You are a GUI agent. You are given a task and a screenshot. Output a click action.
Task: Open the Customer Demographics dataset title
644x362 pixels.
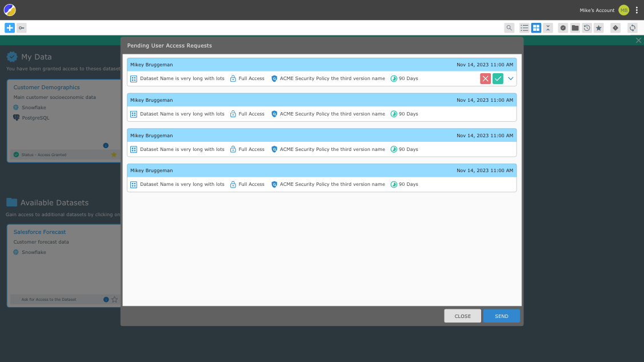pos(46,87)
